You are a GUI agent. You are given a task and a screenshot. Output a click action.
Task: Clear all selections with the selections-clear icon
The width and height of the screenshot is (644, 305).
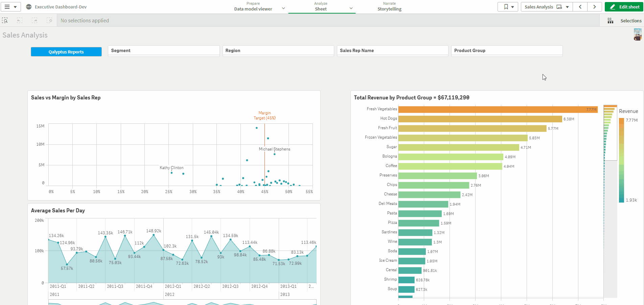(x=49, y=20)
